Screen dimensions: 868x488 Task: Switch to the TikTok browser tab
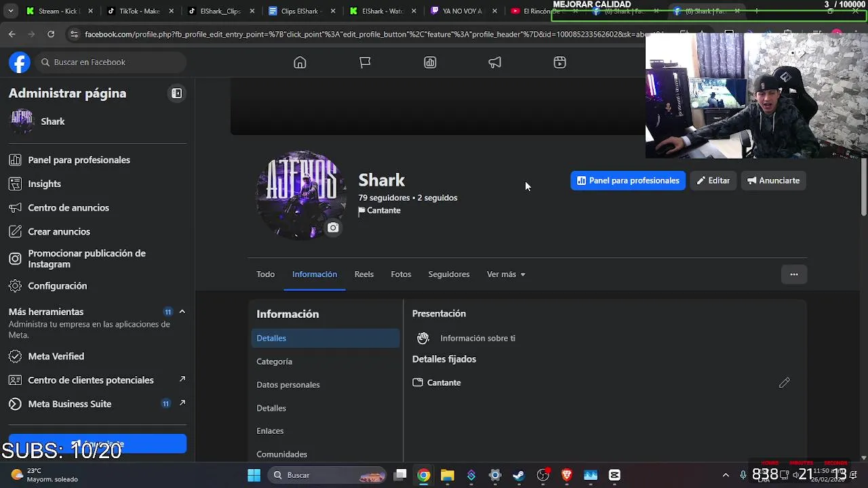(139, 11)
